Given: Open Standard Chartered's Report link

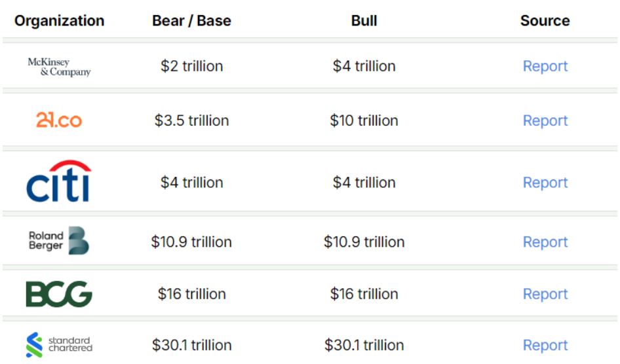Looking at the screenshot, I should click(545, 345).
